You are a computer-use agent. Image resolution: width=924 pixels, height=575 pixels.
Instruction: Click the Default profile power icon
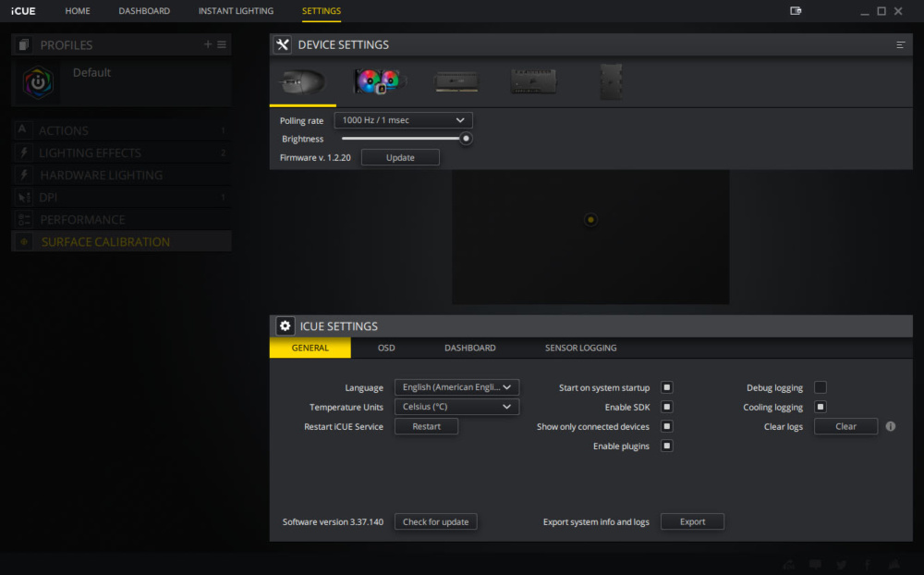click(38, 82)
